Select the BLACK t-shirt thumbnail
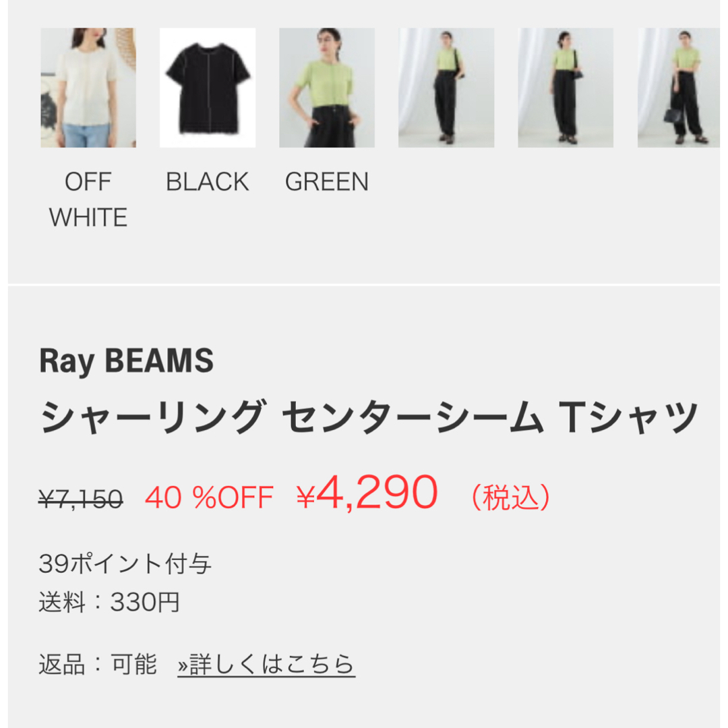728x728 pixels. [208, 88]
